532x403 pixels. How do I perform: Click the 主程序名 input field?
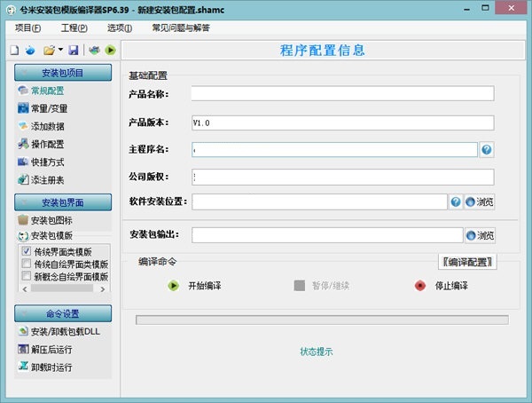[334, 149]
